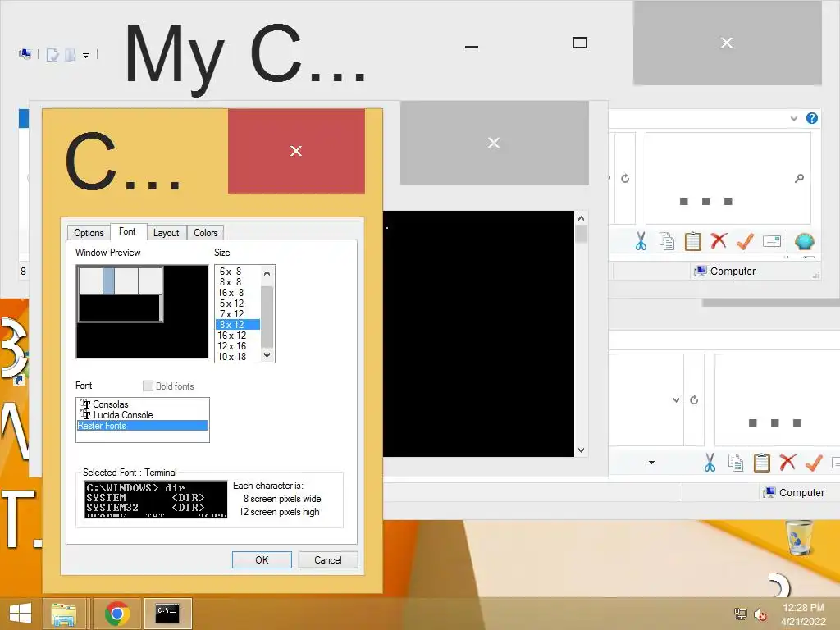Click Size list scroll up arrow
Viewport: 840px width, 630px height.
point(267,273)
